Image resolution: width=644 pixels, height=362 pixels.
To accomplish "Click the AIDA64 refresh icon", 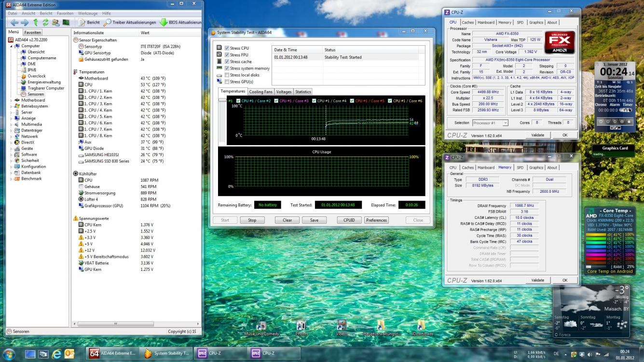I will pyautogui.click(x=45, y=22).
